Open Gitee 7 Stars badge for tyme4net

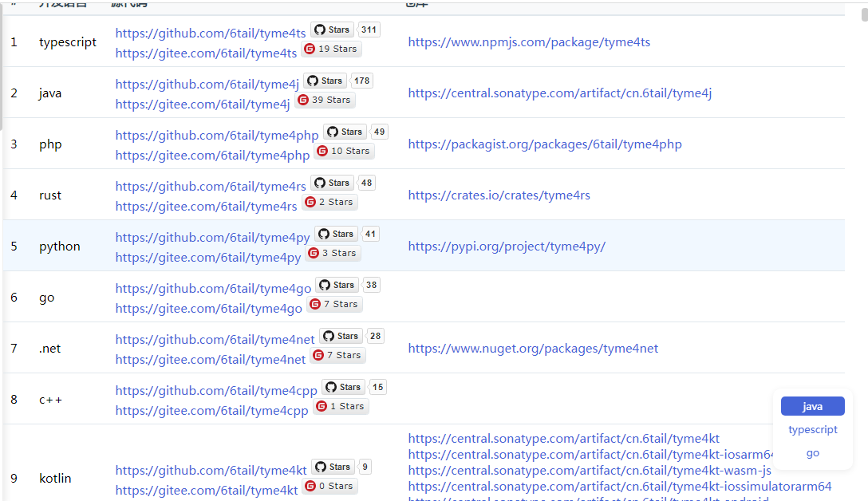tap(337, 354)
